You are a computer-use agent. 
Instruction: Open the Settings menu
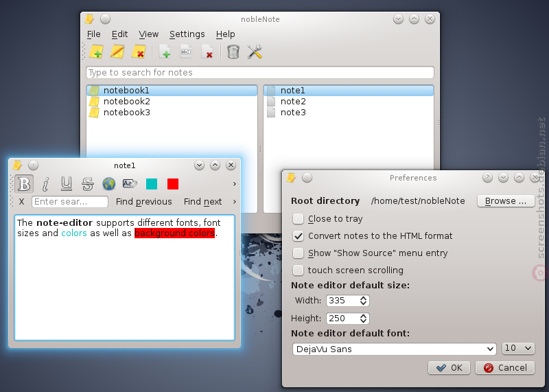click(x=187, y=34)
